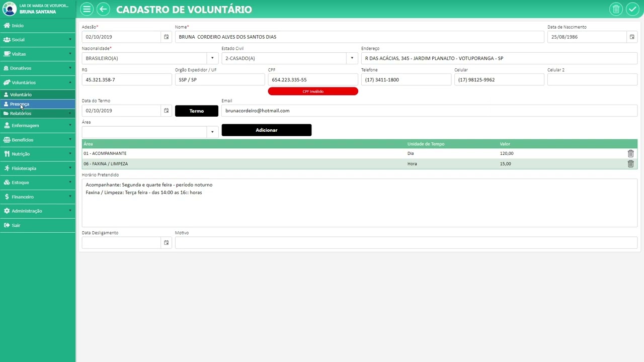Click the black Termo button

[196, 111]
